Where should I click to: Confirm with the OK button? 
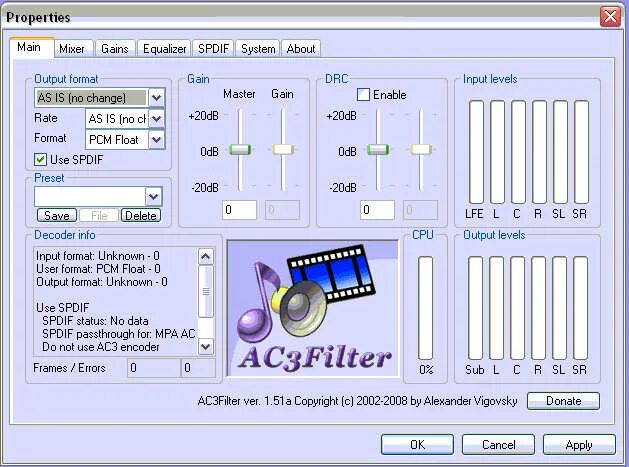(417, 445)
